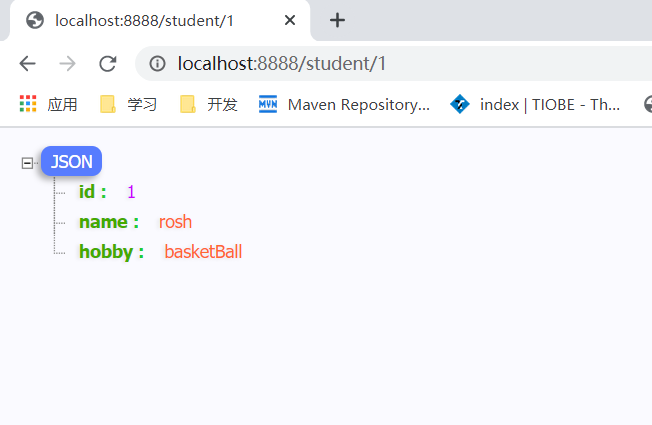The width and height of the screenshot is (652, 425).
Task: Open the 学习 bookmark folder
Action: (128, 104)
